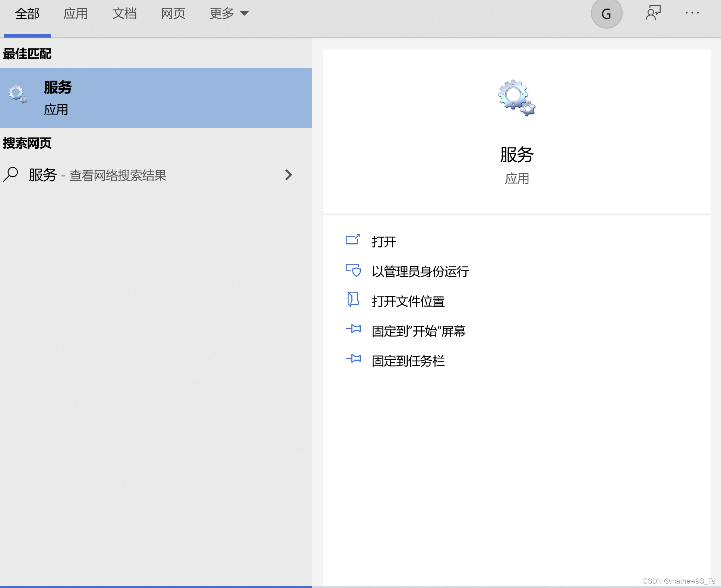721x588 pixels.
Task: Click the pin icon for 固定到"开始"屏幕
Action: (353, 329)
